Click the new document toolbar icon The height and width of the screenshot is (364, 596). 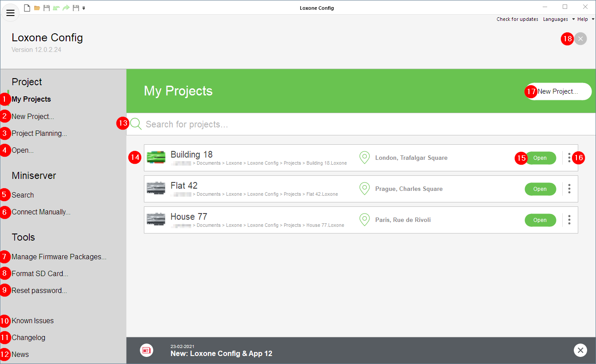[x=27, y=8]
